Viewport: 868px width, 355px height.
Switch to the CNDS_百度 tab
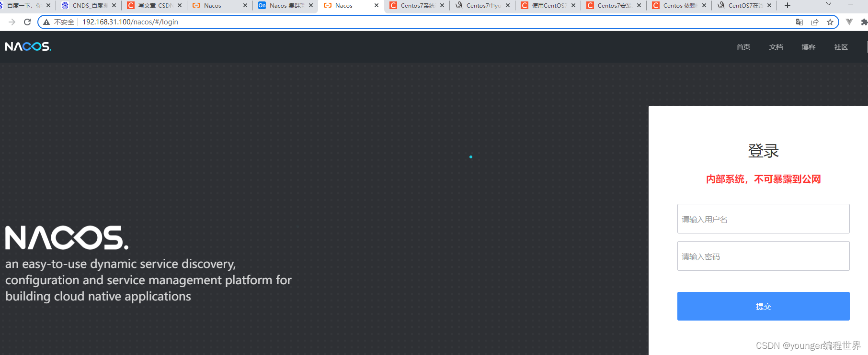click(x=89, y=6)
